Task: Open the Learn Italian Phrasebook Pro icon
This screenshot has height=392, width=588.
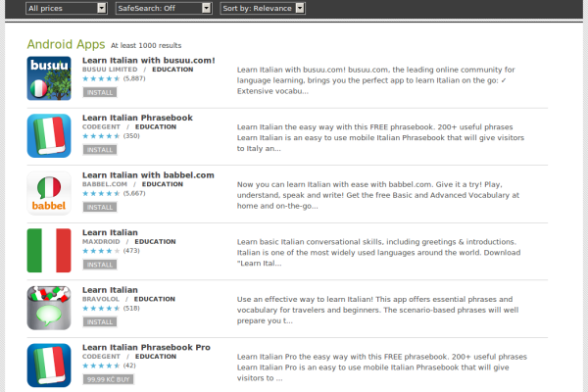Action: pos(49,365)
